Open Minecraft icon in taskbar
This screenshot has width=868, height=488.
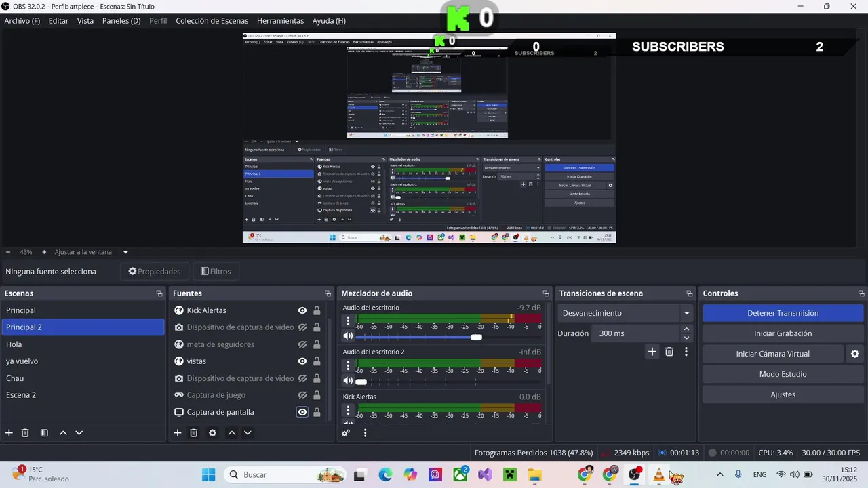[x=509, y=474]
